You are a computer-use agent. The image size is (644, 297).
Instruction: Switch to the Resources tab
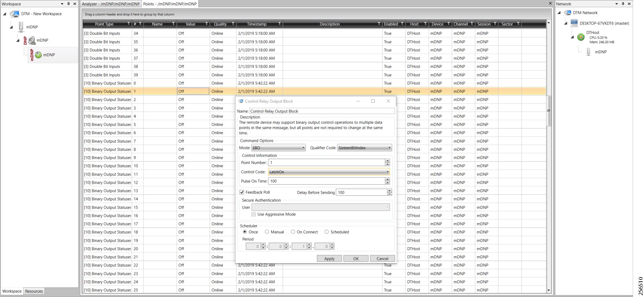[x=34, y=291]
